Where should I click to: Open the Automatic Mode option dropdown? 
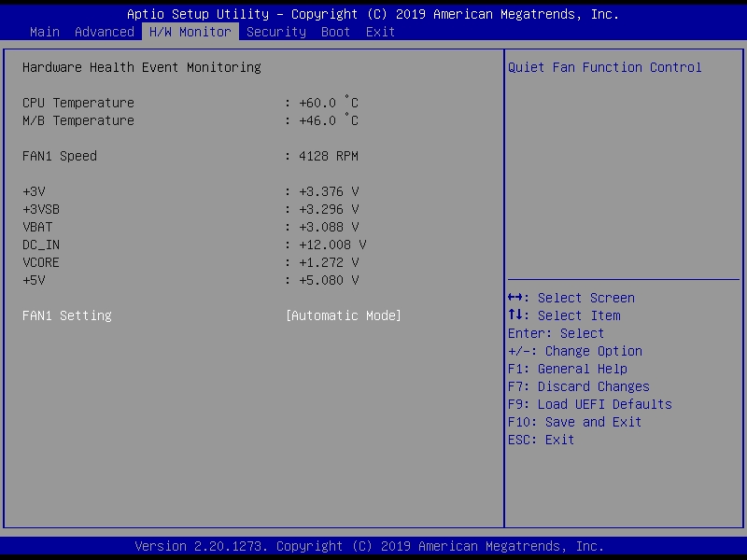[344, 315]
